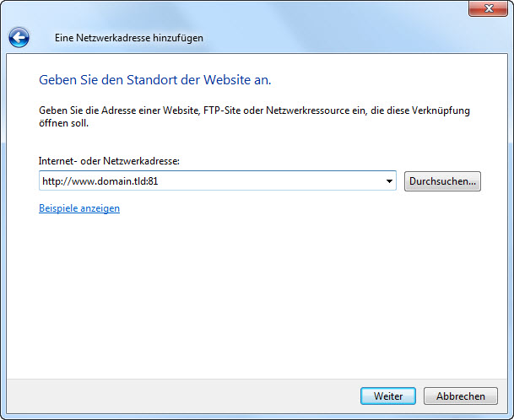Open the Durchsuchen... browse dialog
Screen dimensions: 514x420
[442, 181]
